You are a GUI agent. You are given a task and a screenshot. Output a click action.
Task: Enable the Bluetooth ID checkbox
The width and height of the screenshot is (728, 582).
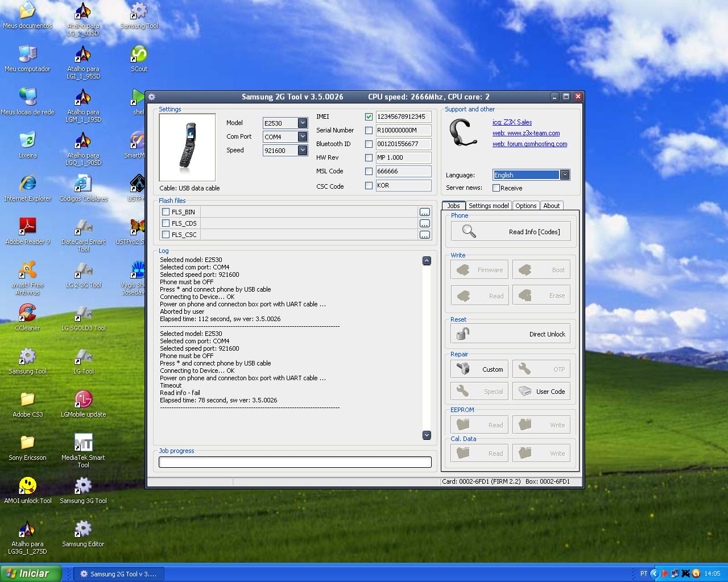pyautogui.click(x=369, y=144)
